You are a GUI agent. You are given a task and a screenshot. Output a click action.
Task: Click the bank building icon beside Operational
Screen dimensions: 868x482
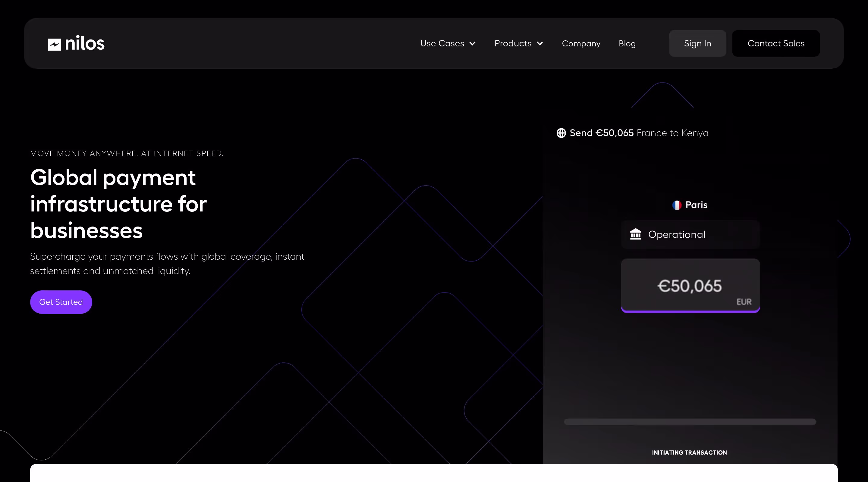click(636, 234)
